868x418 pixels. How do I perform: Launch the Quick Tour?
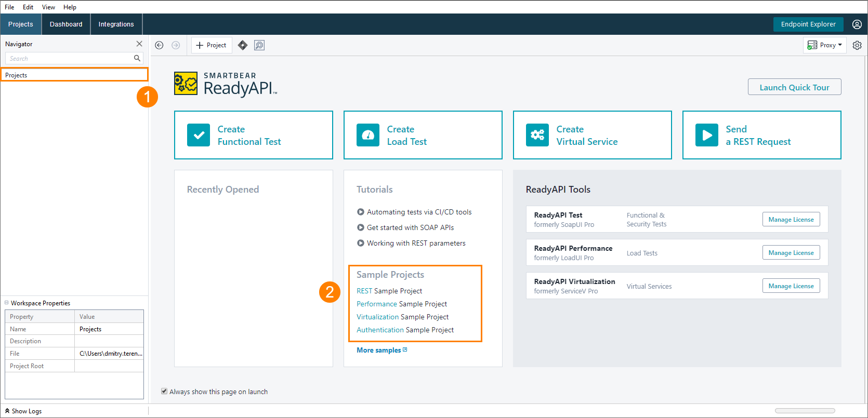click(794, 87)
